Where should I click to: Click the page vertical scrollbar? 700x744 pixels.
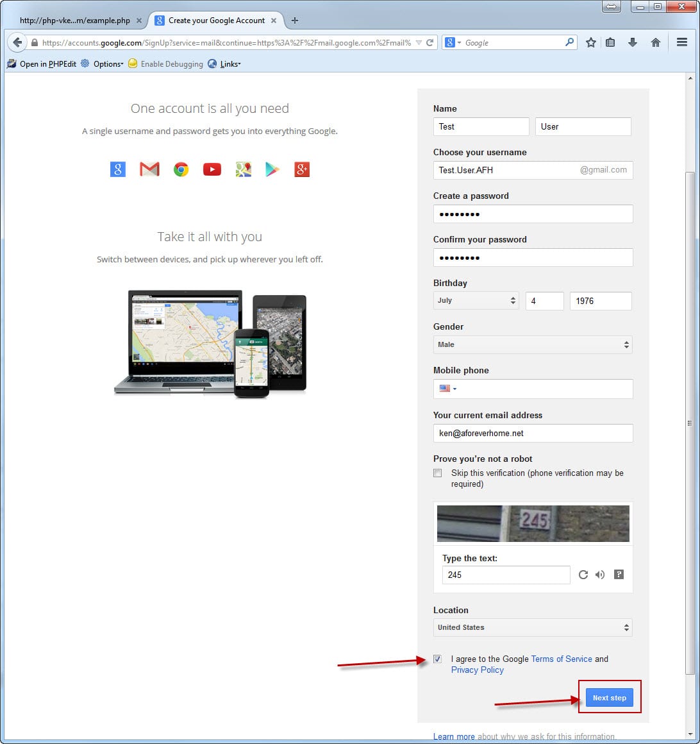point(690,423)
